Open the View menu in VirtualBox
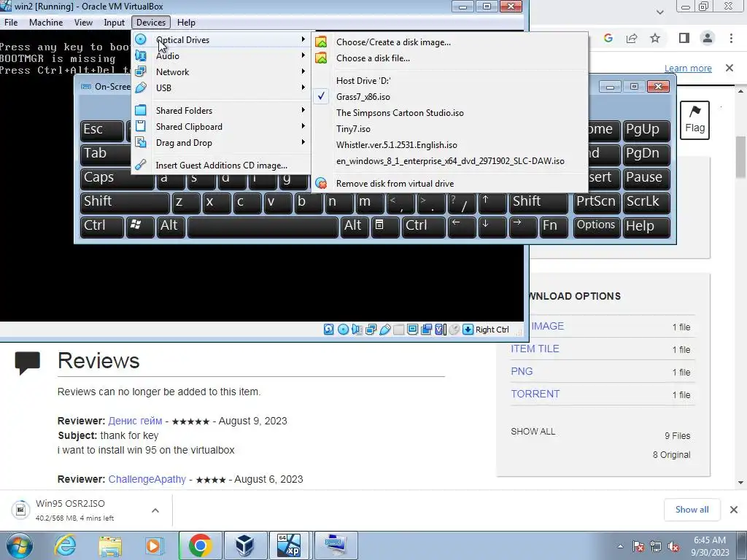Image resolution: width=747 pixels, height=560 pixels. 83,23
